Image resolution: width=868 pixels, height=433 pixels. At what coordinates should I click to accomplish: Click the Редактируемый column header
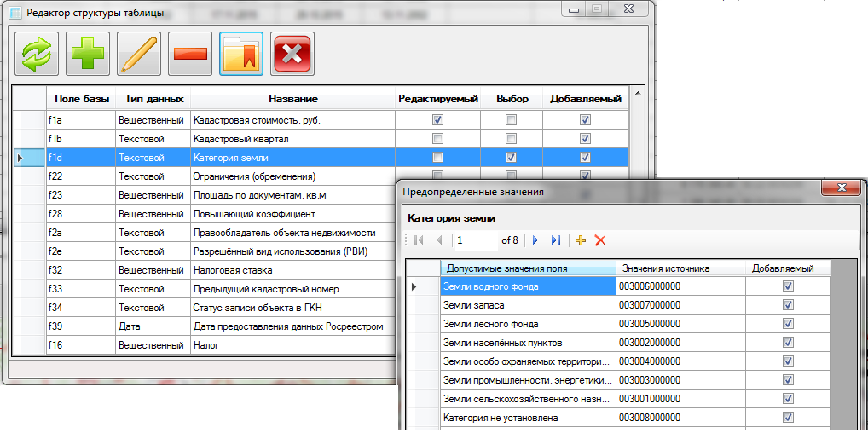click(x=438, y=99)
